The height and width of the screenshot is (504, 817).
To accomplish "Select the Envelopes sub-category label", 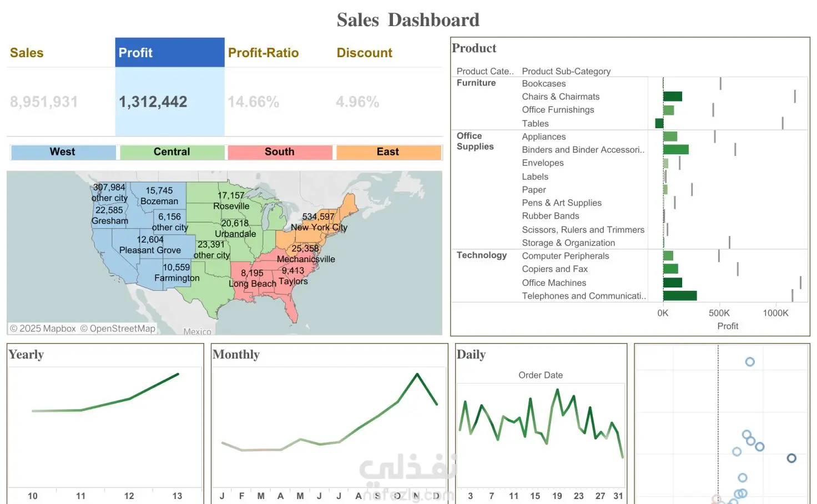I will (543, 163).
